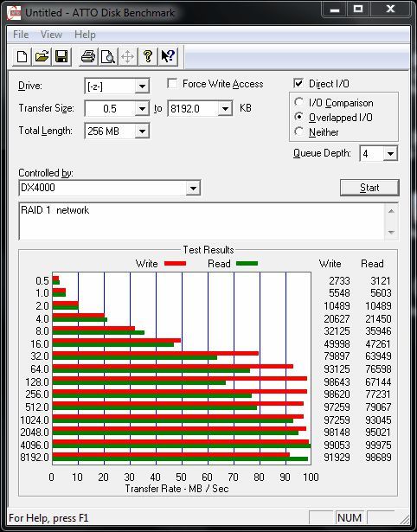417x532 pixels.
Task: Activate the context help arrow icon
Action: point(167,56)
